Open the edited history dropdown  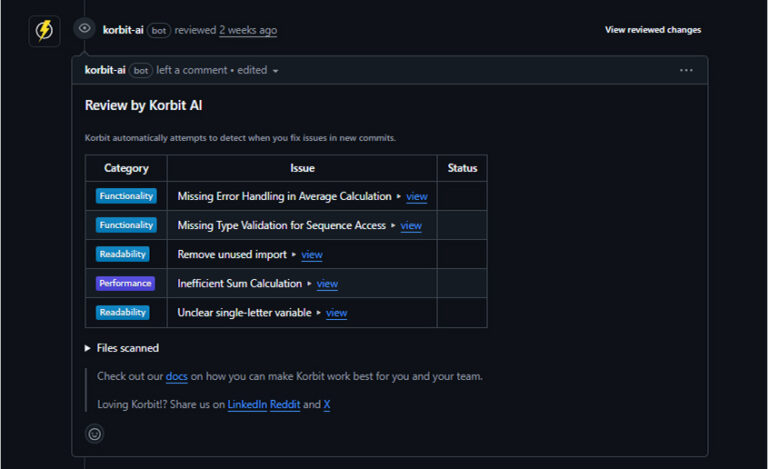pyautogui.click(x=259, y=70)
